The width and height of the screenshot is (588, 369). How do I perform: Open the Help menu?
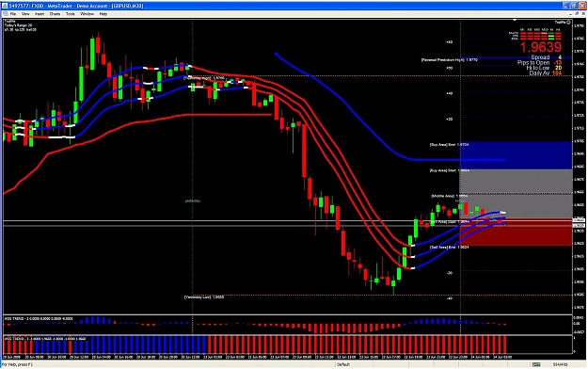click(x=103, y=14)
